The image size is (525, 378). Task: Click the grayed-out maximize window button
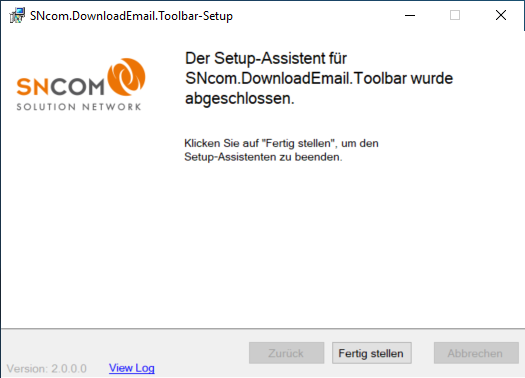coord(455,15)
